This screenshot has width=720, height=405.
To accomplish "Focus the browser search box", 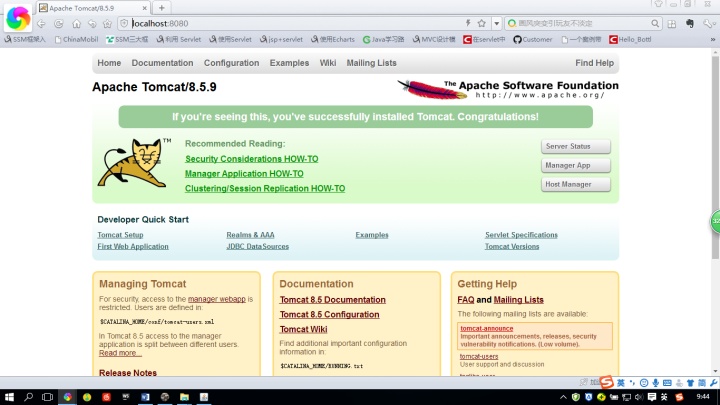I will point(583,23).
